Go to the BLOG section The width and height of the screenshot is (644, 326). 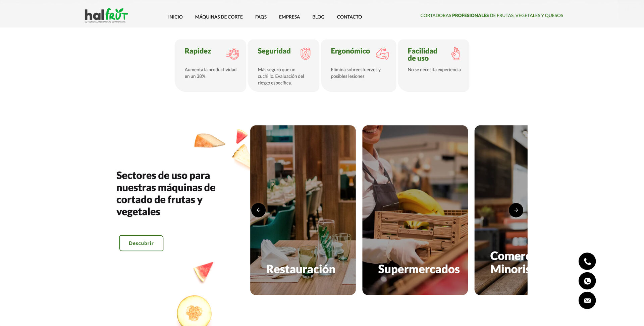click(x=318, y=17)
